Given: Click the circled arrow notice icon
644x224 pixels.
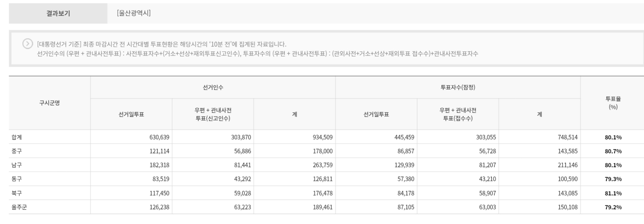Looking at the screenshot, I should 28,44.
